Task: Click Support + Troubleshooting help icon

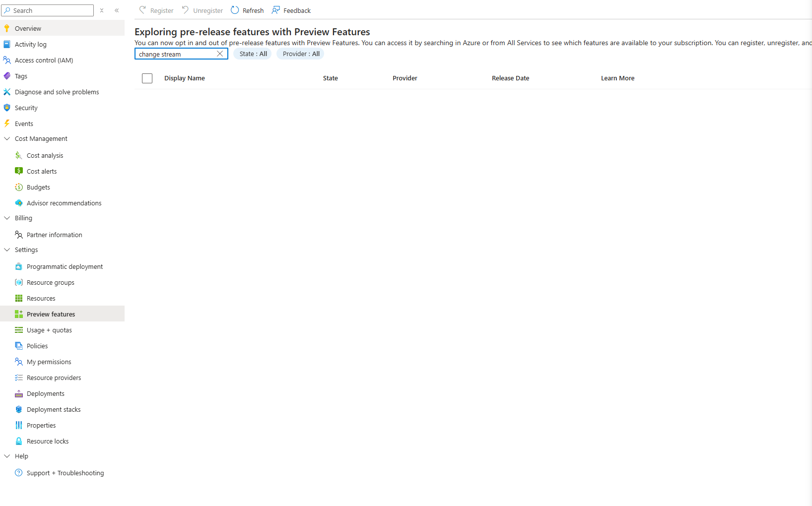Action: [19, 473]
